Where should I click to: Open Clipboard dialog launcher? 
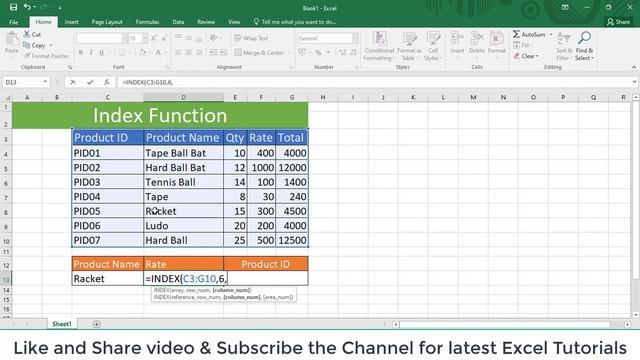[70, 67]
